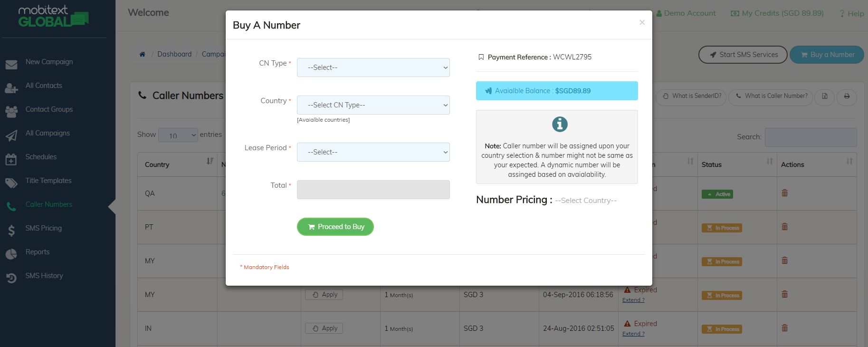Open the Lease Period dropdown

click(x=373, y=152)
